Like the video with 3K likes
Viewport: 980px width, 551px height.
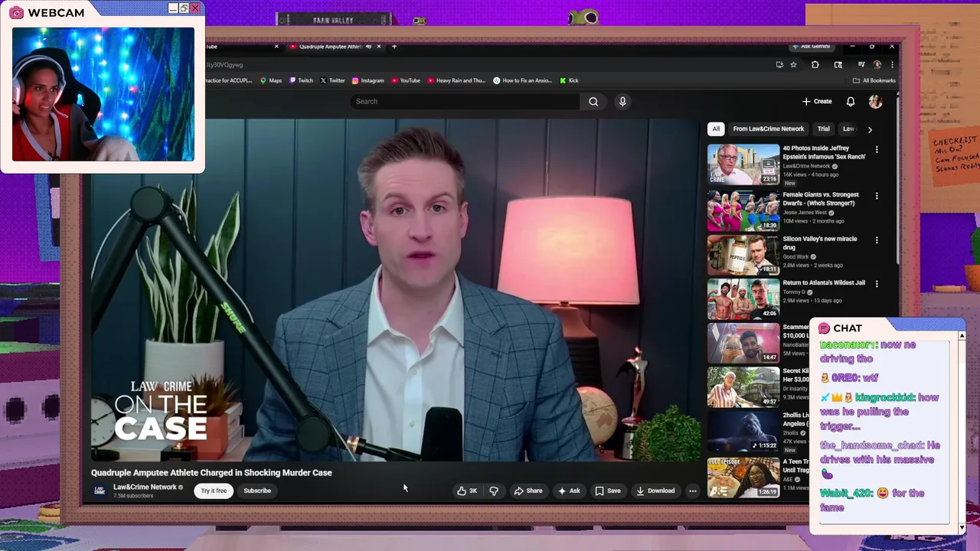(467, 491)
